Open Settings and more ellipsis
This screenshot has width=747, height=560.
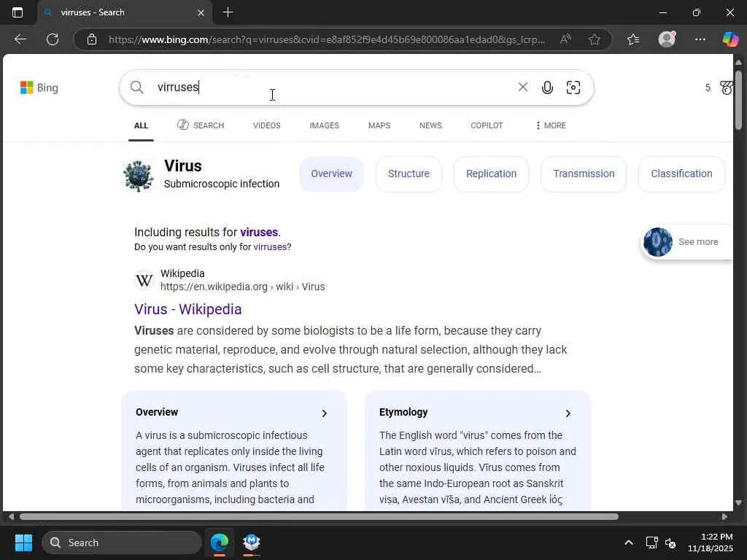pyautogui.click(x=700, y=39)
